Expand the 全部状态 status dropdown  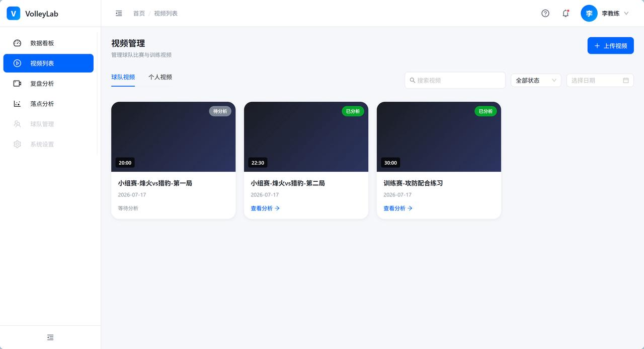(x=536, y=80)
